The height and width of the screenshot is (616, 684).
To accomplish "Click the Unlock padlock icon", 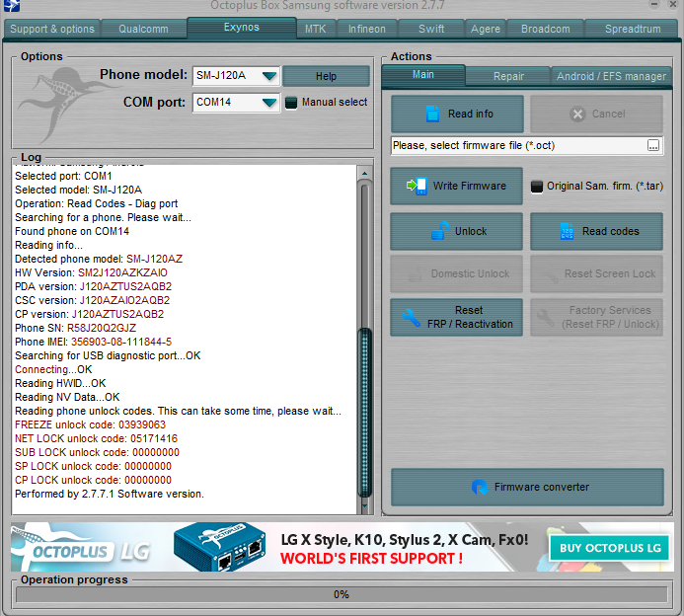I will coord(440,231).
